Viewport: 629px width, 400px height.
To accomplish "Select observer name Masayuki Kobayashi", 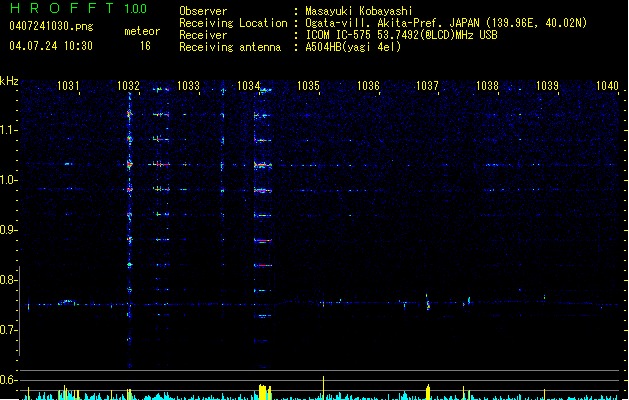I will tap(359, 11).
